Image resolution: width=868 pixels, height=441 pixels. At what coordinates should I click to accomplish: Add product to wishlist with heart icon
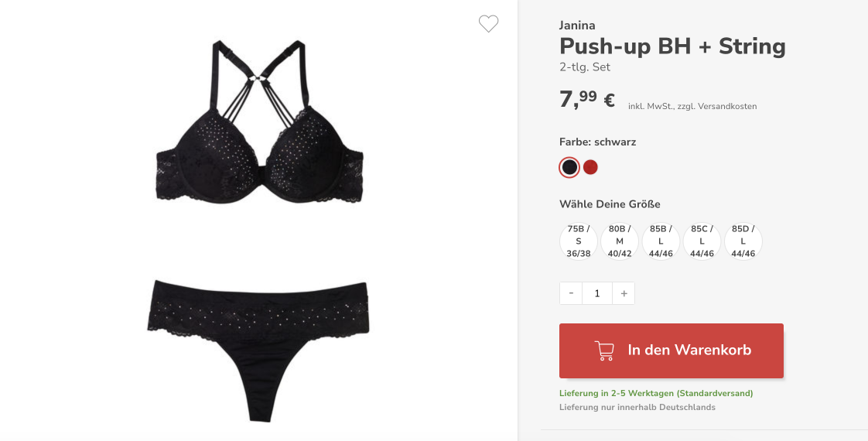tap(488, 24)
